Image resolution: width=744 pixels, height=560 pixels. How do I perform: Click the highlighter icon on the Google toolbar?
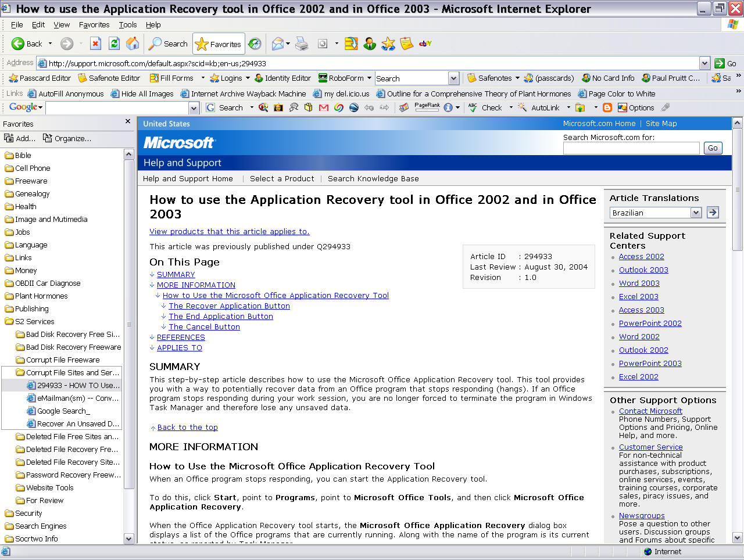click(x=666, y=107)
